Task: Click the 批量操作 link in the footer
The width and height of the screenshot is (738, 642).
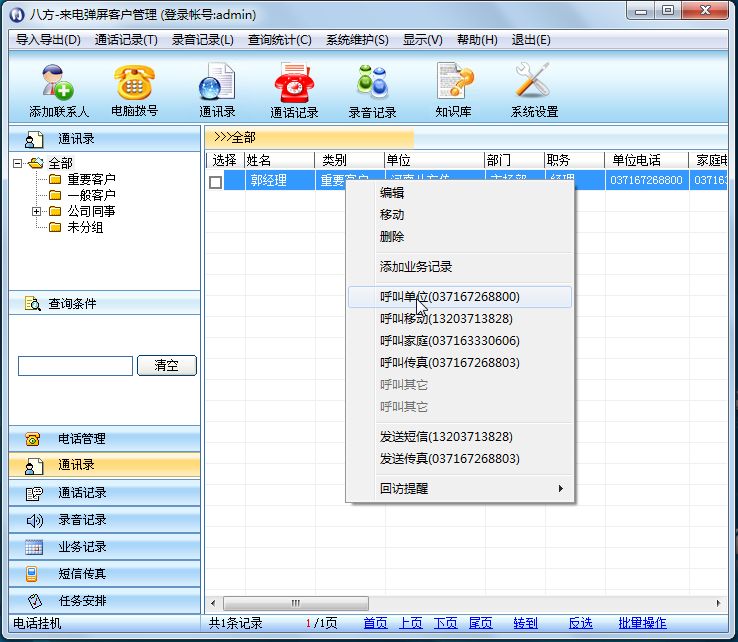Action: pyautogui.click(x=643, y=623)
